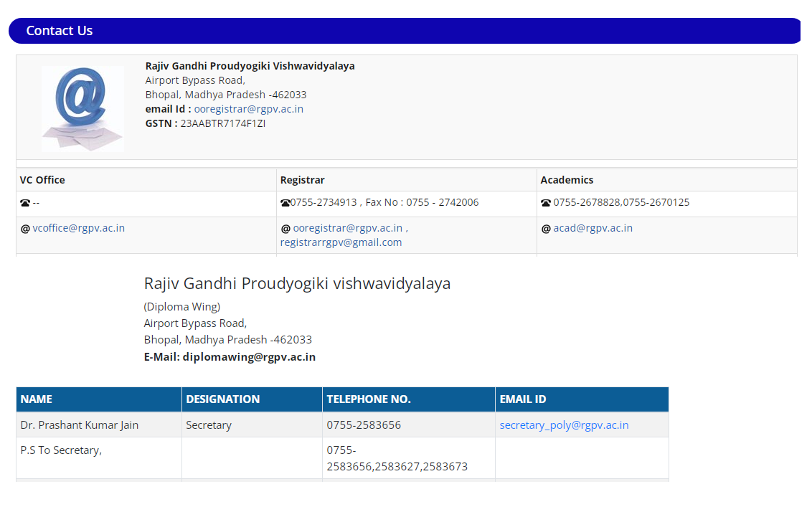Click the Registrar column heading
Screen dimensions: 812x517
(303, 180)
